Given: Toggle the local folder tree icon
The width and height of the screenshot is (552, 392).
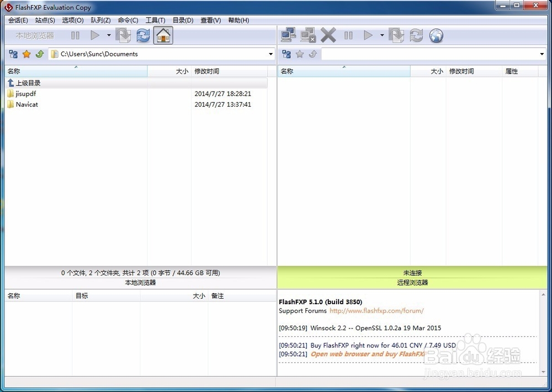Looking at the screenshot, I should click(13, 54).
